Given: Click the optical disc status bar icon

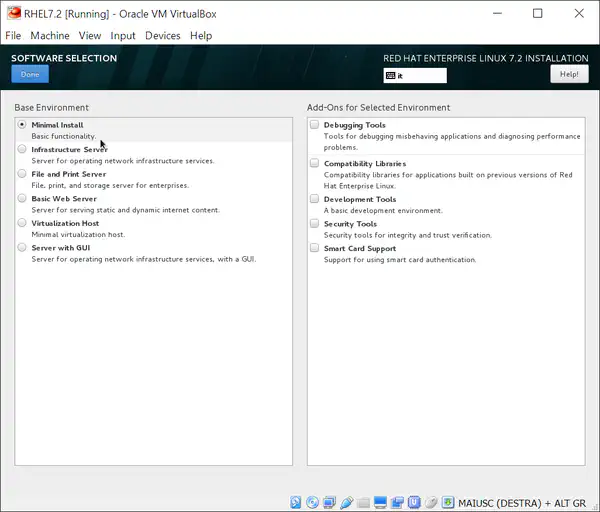Looking at the screenshot, I should point(313,502).
